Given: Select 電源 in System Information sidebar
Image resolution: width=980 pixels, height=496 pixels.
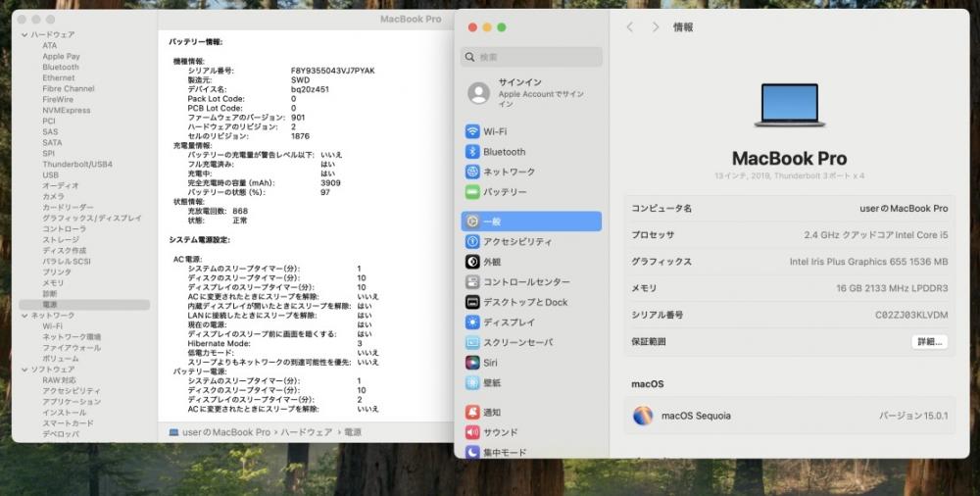Looking at the screenshot, I should [x=84, y=305].
